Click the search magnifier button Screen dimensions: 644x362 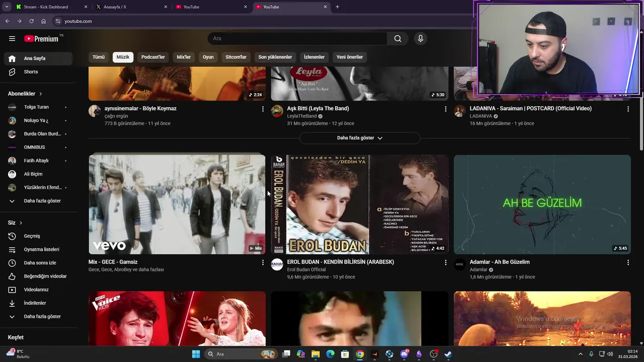coord(397,39)
